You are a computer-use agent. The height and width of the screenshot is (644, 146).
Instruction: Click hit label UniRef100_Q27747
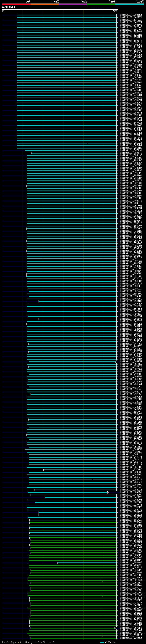tap(131, 578)
